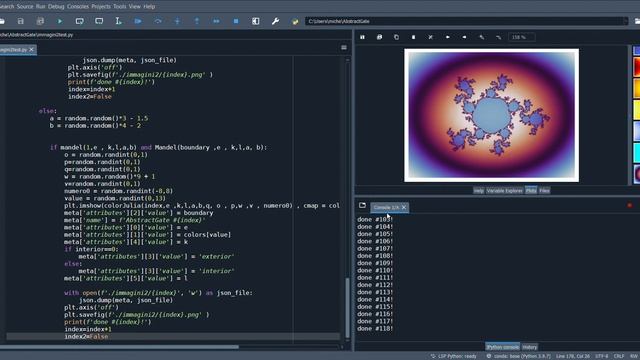Click the debugger Step over icon
Image resolution: width=640 pixels, height=360 pixels.
[158, 21]
